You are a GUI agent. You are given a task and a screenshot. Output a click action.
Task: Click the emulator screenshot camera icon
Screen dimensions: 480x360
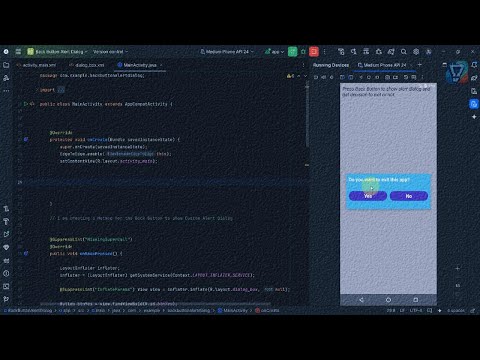point(387,77)
